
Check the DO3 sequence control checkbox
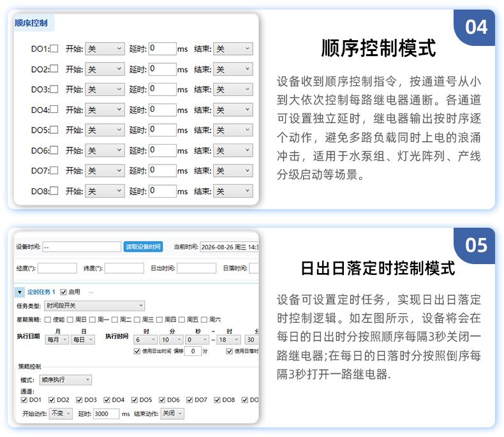[54, 89]
